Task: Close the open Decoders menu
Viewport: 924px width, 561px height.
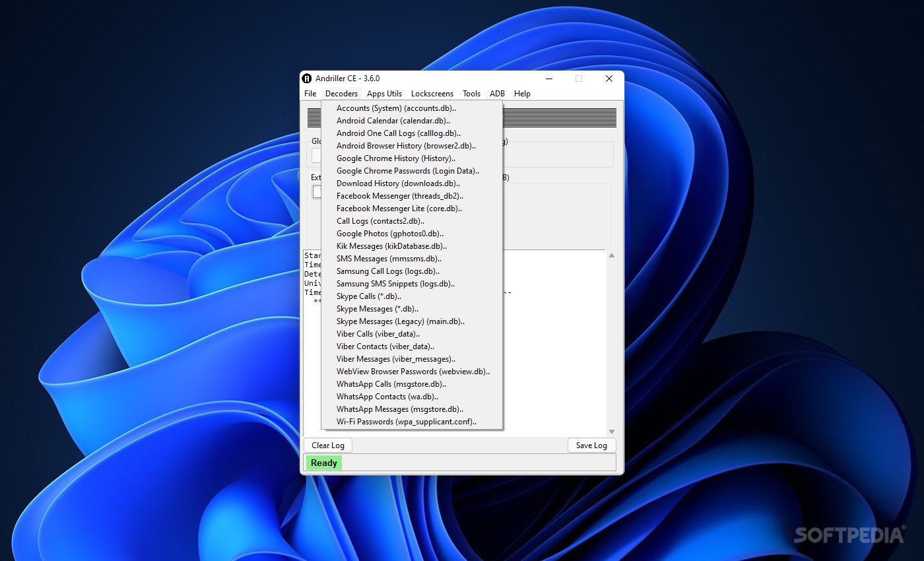Action: click(341, 94)
